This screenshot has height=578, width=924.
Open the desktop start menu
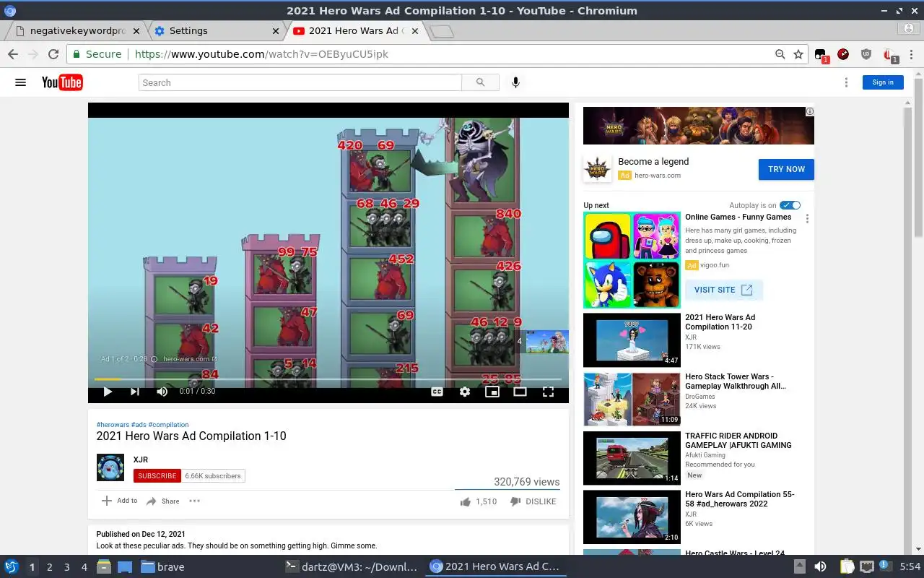coord(12,567)
